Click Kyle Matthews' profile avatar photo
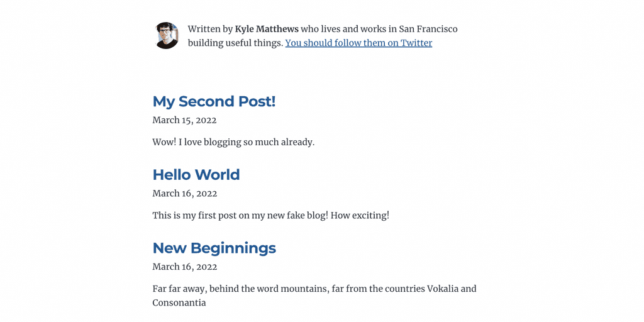The width and height of the screenshot is (644, 322). point(167,36)
